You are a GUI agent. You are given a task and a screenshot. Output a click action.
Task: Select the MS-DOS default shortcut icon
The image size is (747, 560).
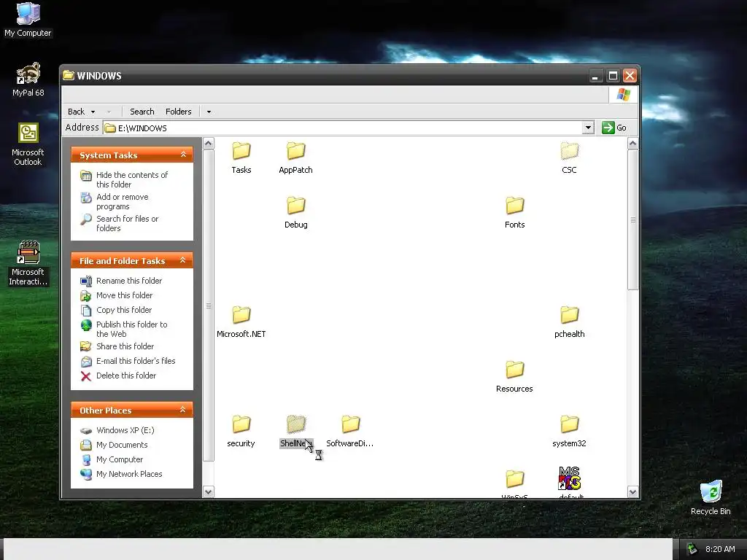(x=569, y=478)
